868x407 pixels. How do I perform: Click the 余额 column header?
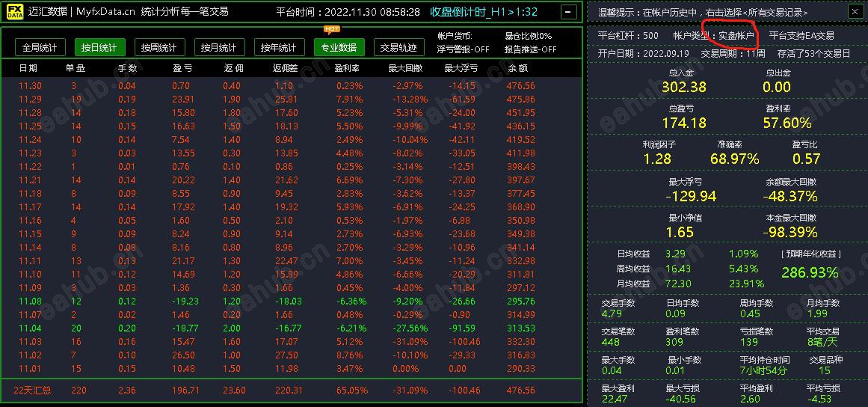(517, 69)
